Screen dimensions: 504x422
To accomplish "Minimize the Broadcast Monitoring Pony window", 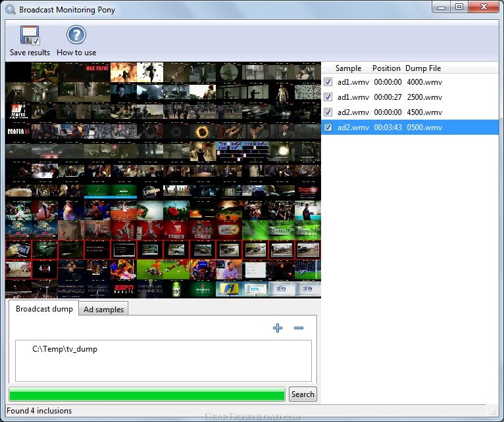I will [x=441, y=7].
